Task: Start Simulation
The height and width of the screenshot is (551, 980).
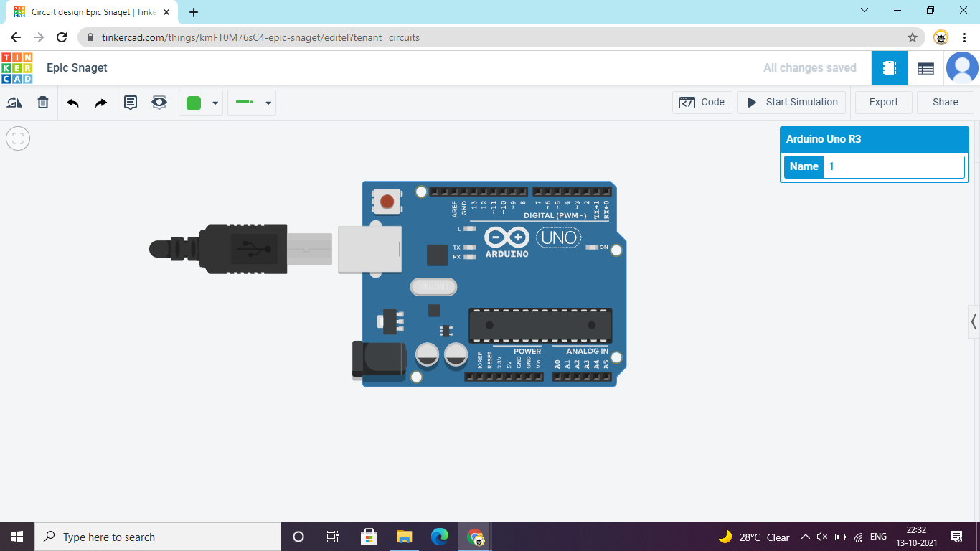Action: (792, 103)
